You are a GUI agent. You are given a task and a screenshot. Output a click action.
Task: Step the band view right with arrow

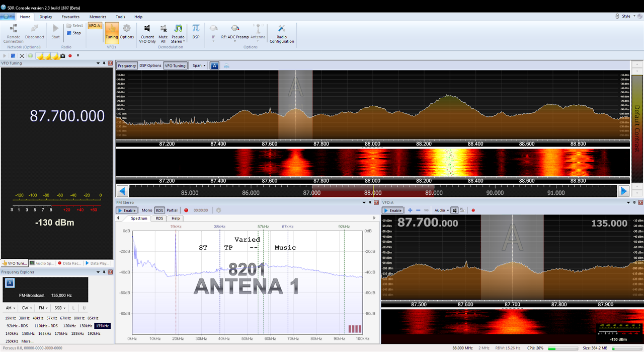pos(624,191)
